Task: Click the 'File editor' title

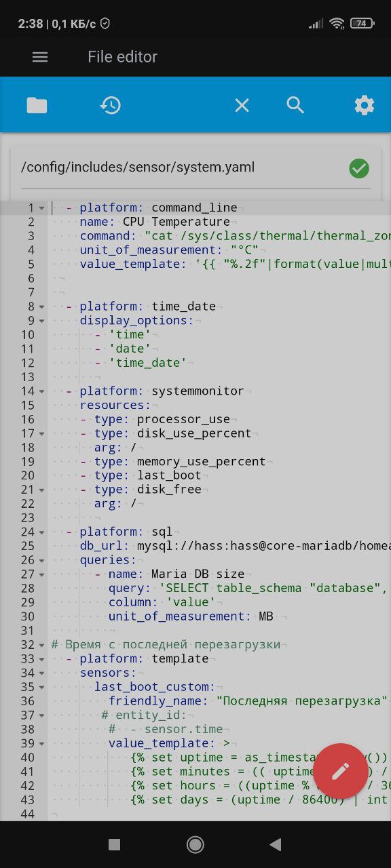Action: 122,57
